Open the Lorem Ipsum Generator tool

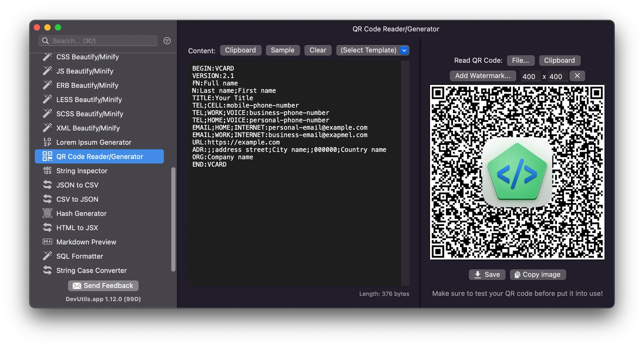coord(99,142)
